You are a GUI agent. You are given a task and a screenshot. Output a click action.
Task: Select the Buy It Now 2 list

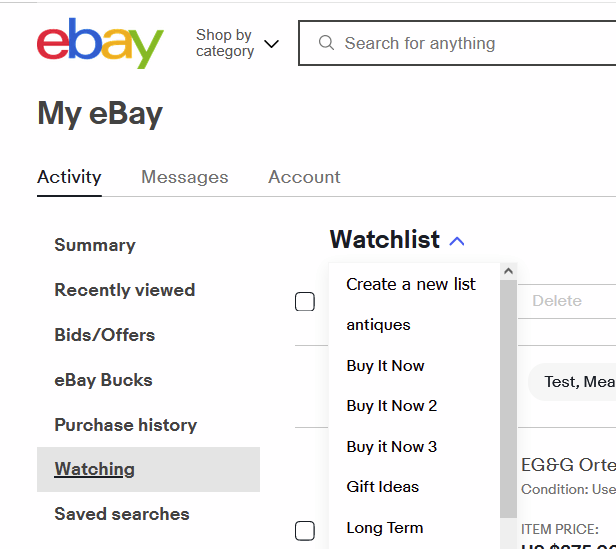392,406
